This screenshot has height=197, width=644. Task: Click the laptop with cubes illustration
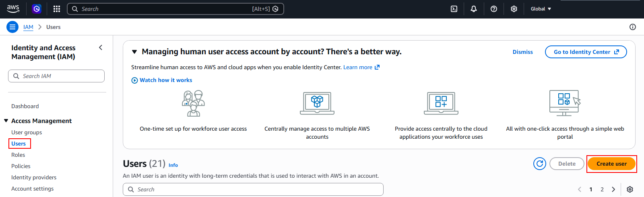tap(317, 103)
